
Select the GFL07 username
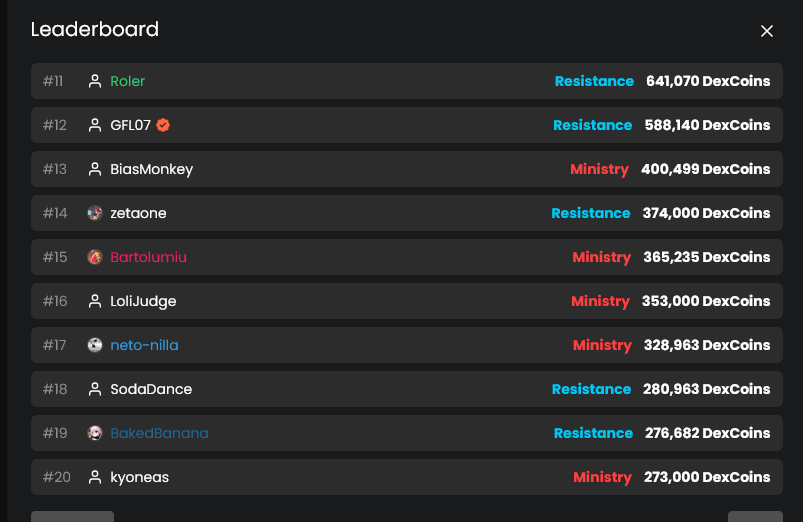tap(130, 125)
